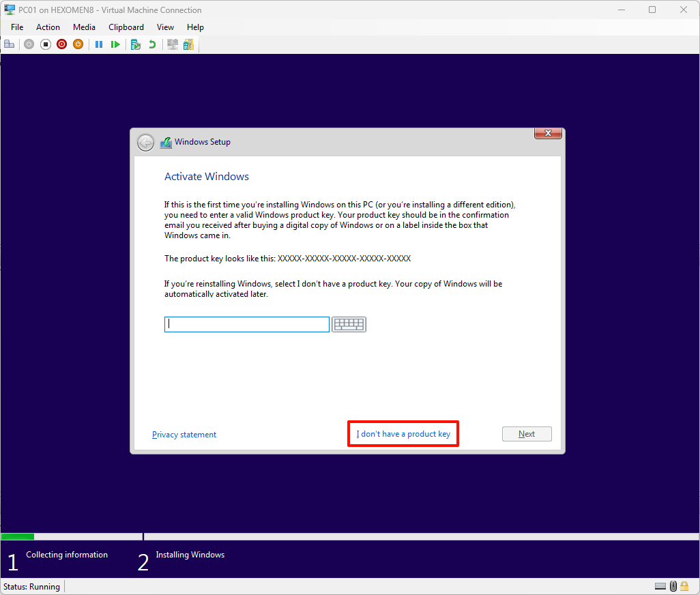Click the 'Installing Windows' step label
This screenshot has width=700, height=595.
click(190, 555)
